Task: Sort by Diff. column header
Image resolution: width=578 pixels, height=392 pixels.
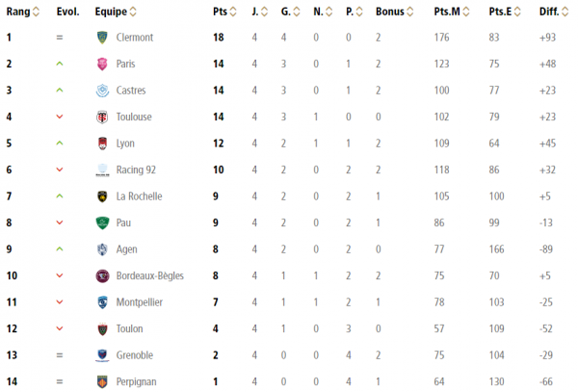Action: [x=552, y=12]
